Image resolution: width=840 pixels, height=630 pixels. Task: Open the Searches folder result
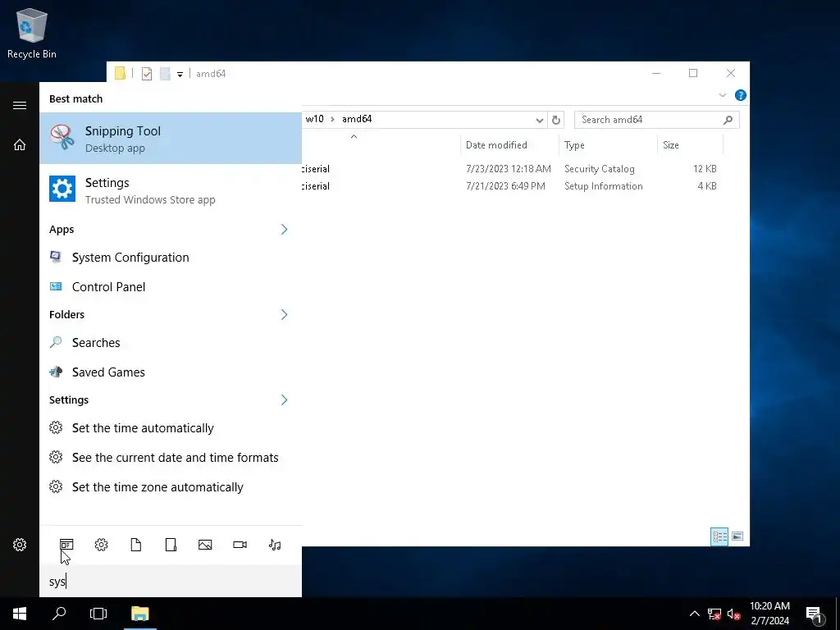tap(171, 342)
